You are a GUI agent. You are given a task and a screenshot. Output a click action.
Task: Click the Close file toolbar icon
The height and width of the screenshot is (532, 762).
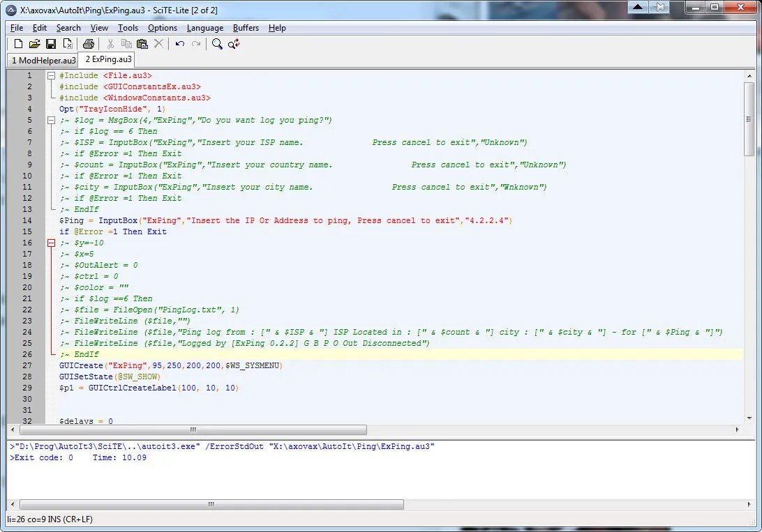click(68, 44)
